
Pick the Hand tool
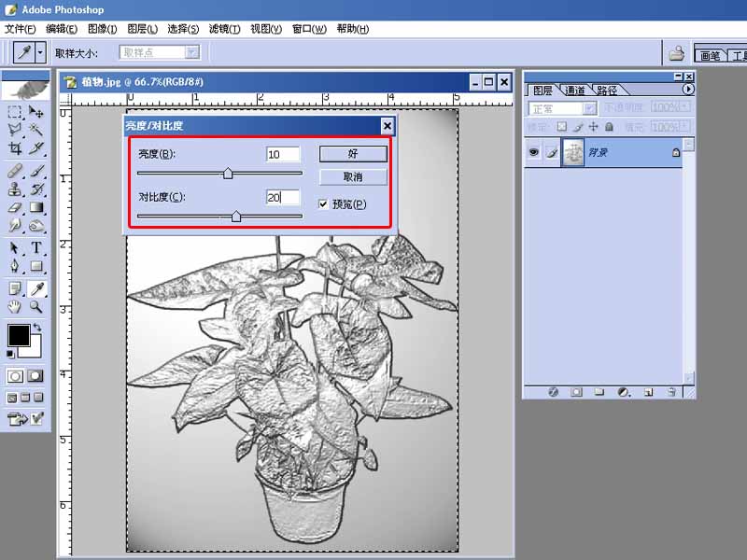tap(15, 306)
